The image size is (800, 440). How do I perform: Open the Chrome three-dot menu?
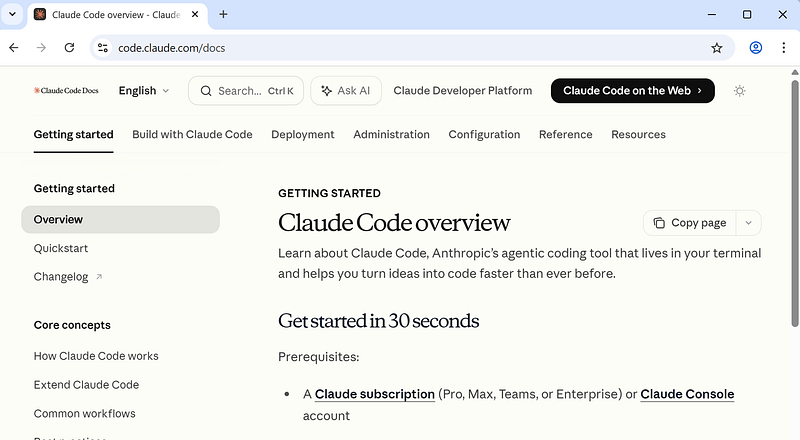click(783, 47)
